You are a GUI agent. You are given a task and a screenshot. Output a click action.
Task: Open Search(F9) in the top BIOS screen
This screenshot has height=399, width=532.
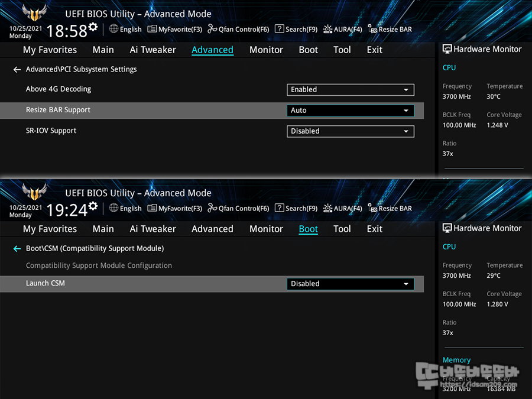click(296, 29)
